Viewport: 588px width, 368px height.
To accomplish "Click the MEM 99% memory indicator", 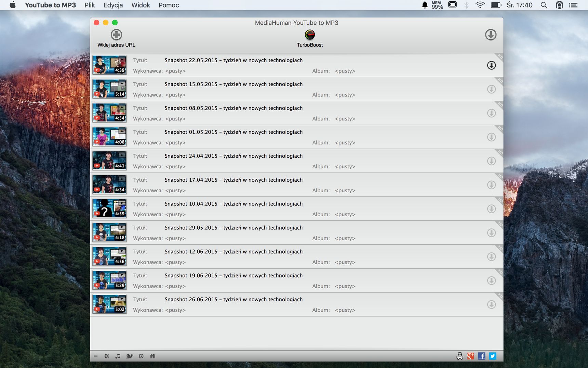I will (437, 5).
